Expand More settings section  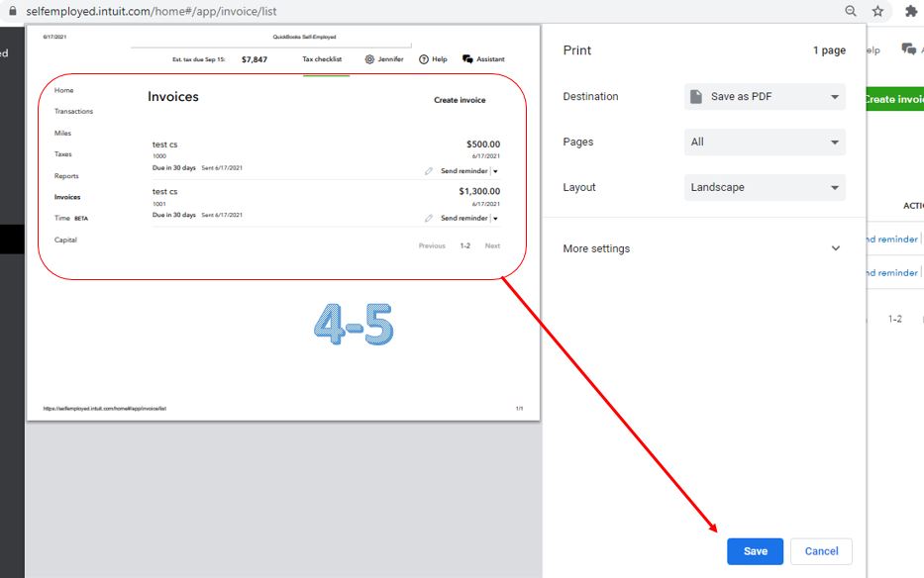(x=702, y=248)
